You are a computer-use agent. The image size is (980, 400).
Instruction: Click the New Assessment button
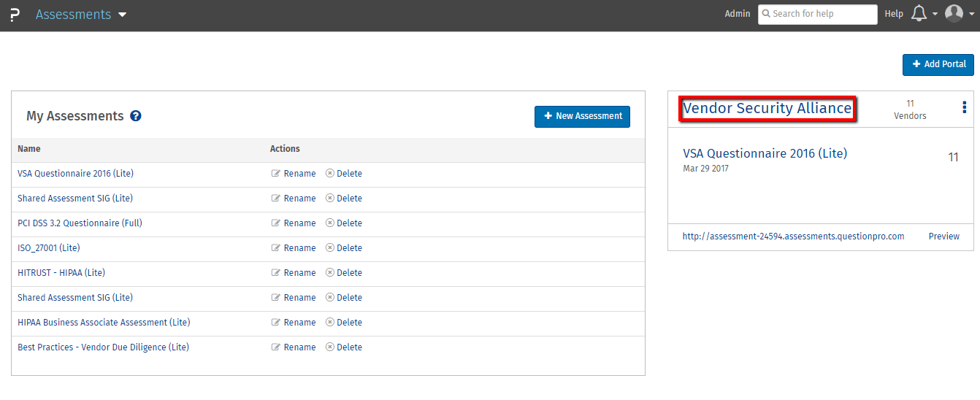(x=582, y=116)
